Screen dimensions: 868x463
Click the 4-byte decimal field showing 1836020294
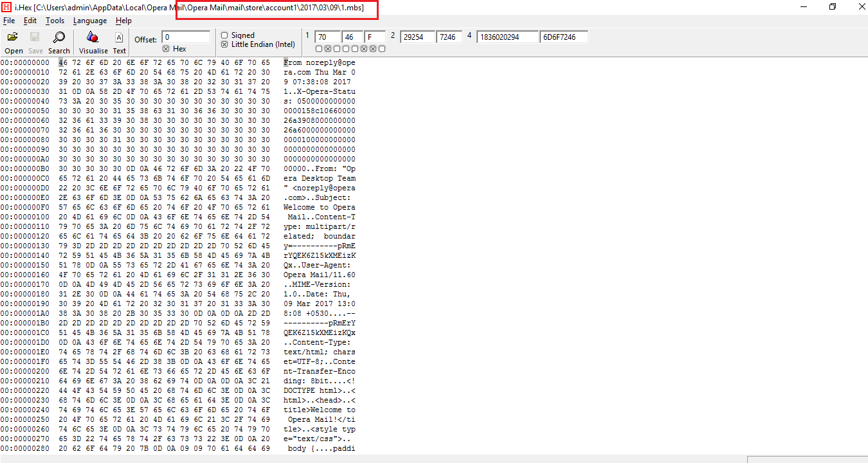point(507,37)
